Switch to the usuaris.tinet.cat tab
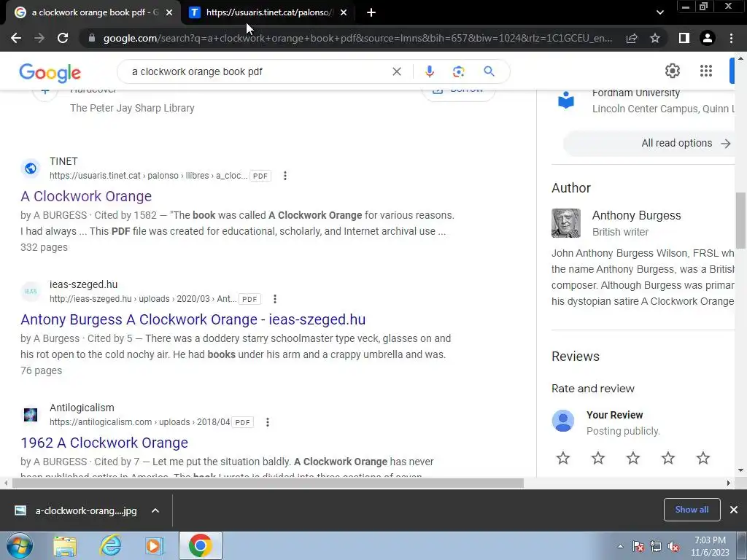This screenshot has width=747, height=560. (x=268, y=12)
